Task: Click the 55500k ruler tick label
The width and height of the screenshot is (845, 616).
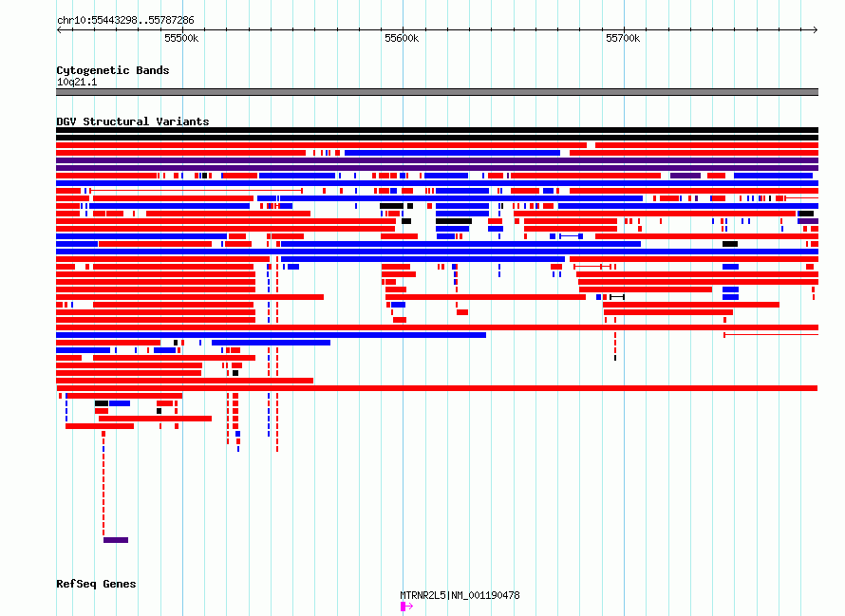Action: [181, 38]
